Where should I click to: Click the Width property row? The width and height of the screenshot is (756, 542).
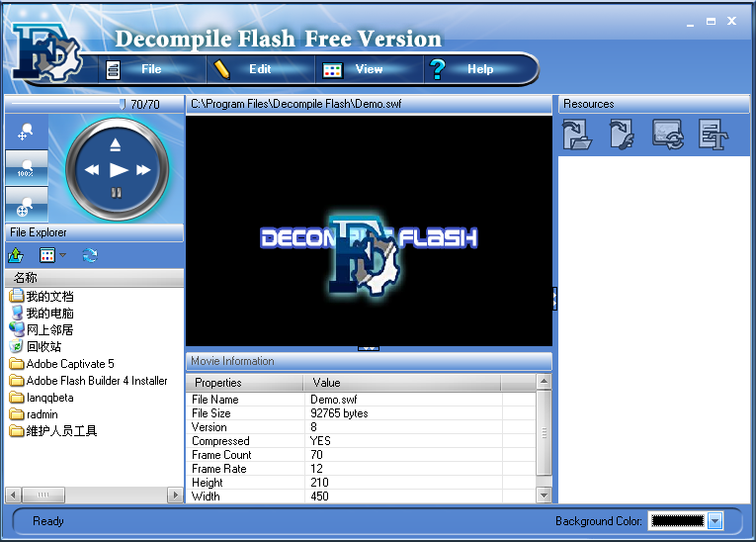coord(361,497)
